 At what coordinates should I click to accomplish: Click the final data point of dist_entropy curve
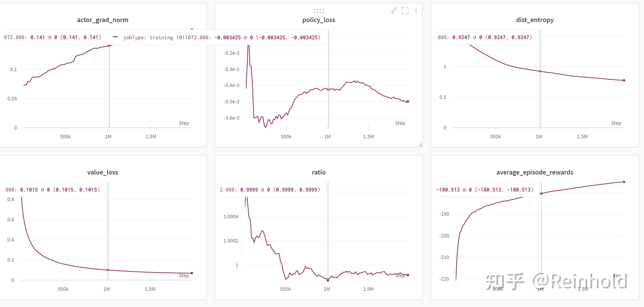click(624, 80)
